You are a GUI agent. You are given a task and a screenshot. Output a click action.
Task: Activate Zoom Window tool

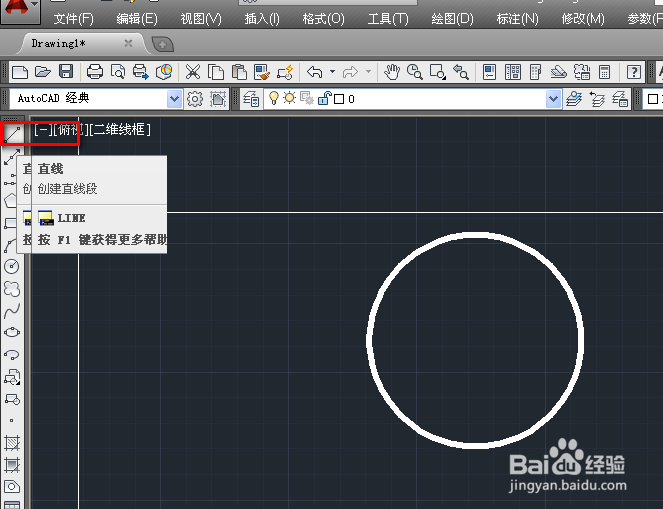click(x=438, y=72)
